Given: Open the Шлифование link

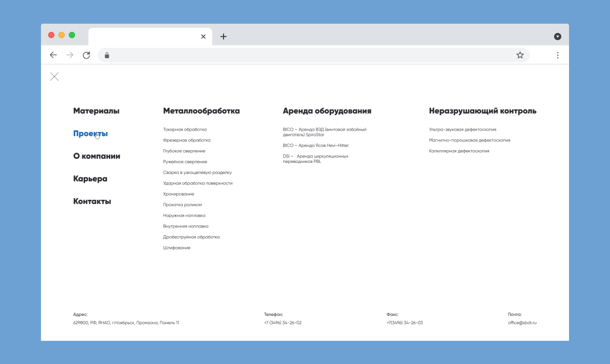Looking at the screenshot, I should tap(177, 248).
